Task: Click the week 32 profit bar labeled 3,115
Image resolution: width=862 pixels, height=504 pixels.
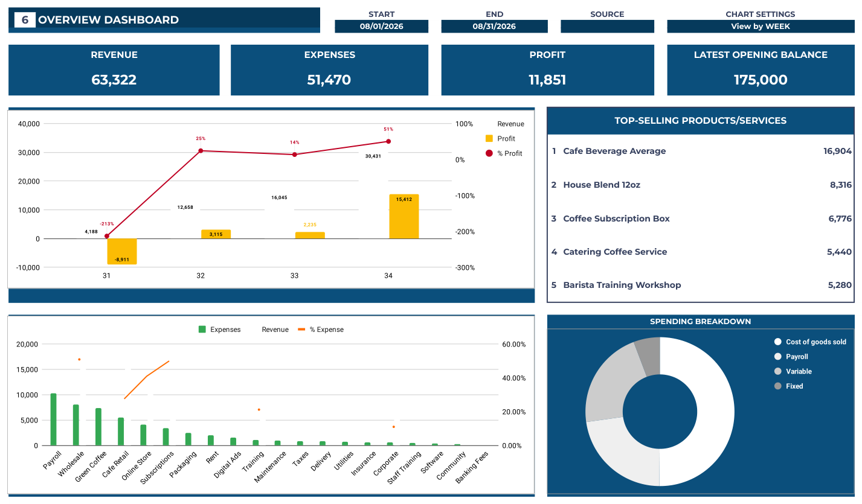Action: point(216,234)
